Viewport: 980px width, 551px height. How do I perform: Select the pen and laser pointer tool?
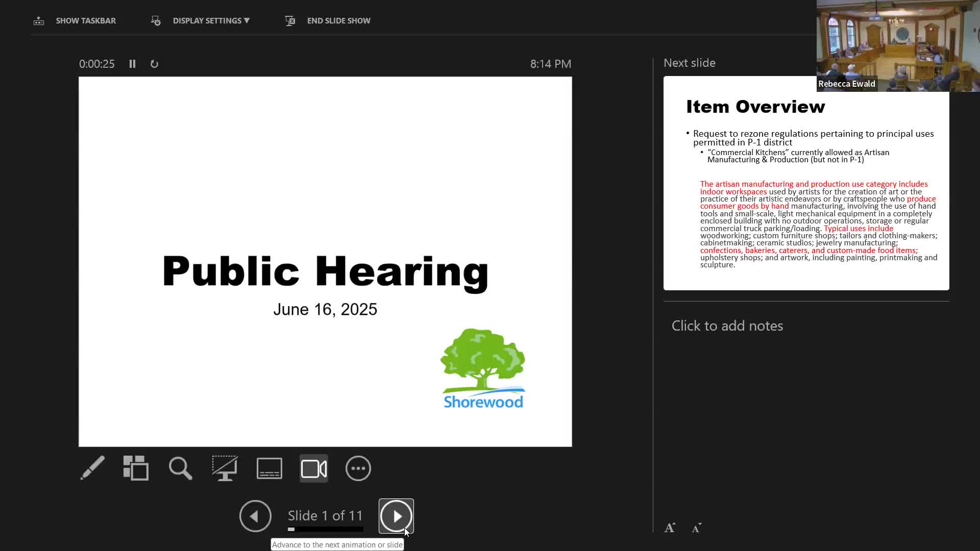point(92,468)
